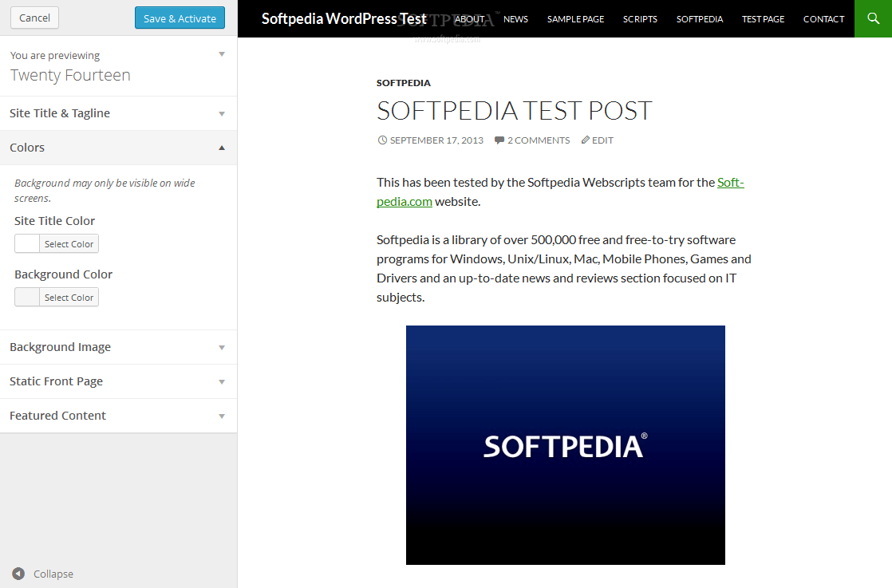Open the News menu item
Image resolution: width=892 pixels, height=588 pixels.
coord(515,19)
